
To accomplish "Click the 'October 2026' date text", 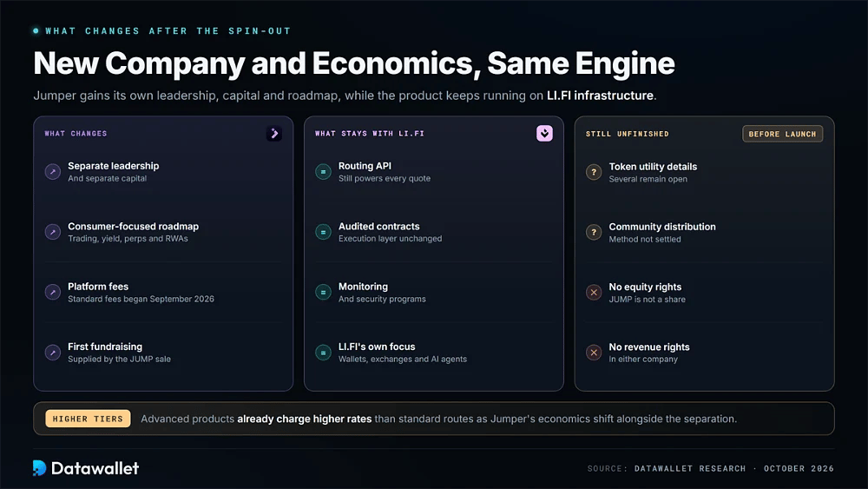I will 799,468.
